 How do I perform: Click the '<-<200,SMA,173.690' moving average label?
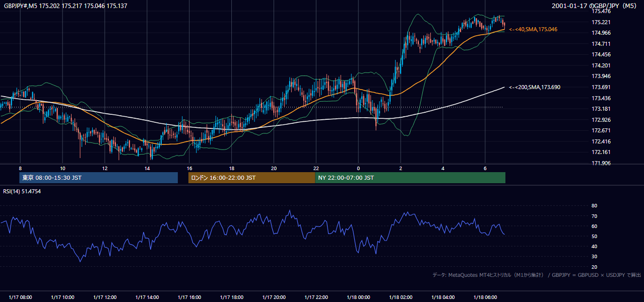pos(535,87)
